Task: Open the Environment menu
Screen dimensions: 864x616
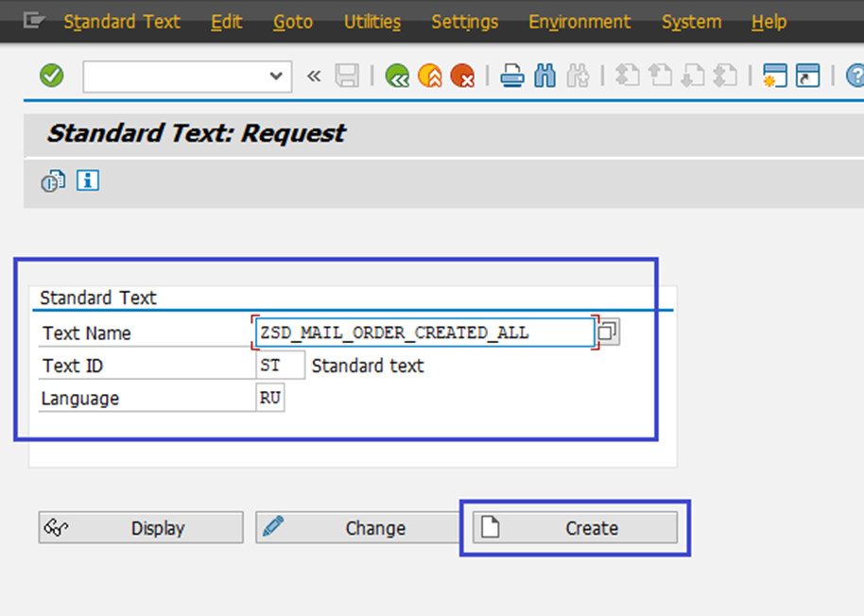Action: (579, 22)
